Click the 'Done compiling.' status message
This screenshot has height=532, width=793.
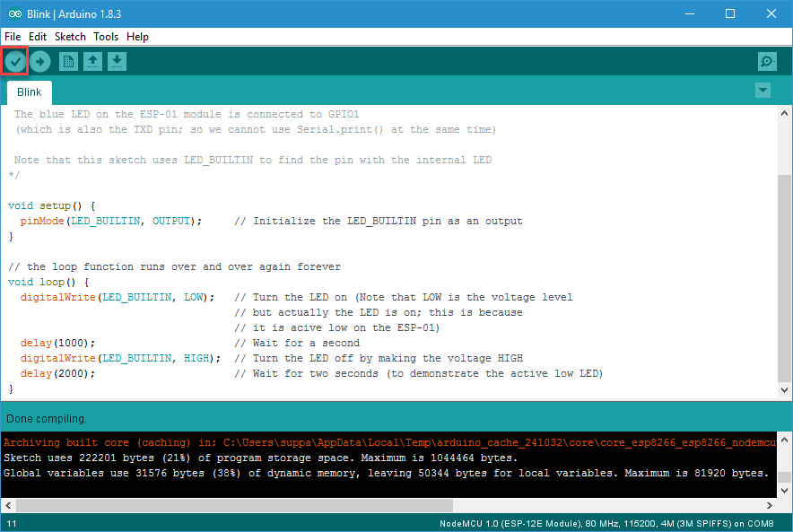pyautogui.click(x=47, y=419)
